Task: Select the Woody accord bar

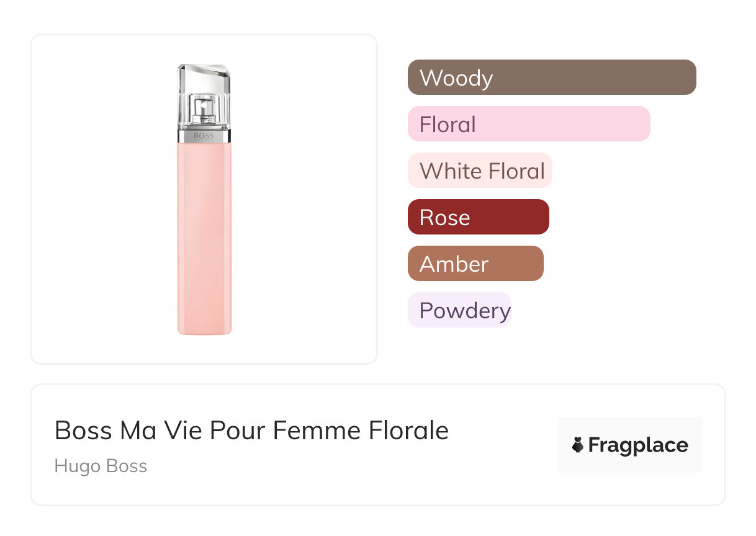Action: [x=552, y=78]
